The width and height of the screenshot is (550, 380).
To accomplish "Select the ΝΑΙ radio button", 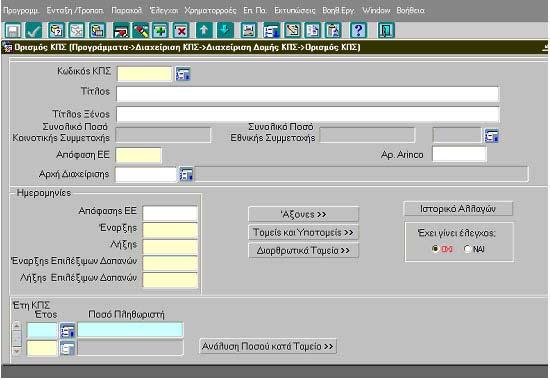I will [x=467, y=249].
